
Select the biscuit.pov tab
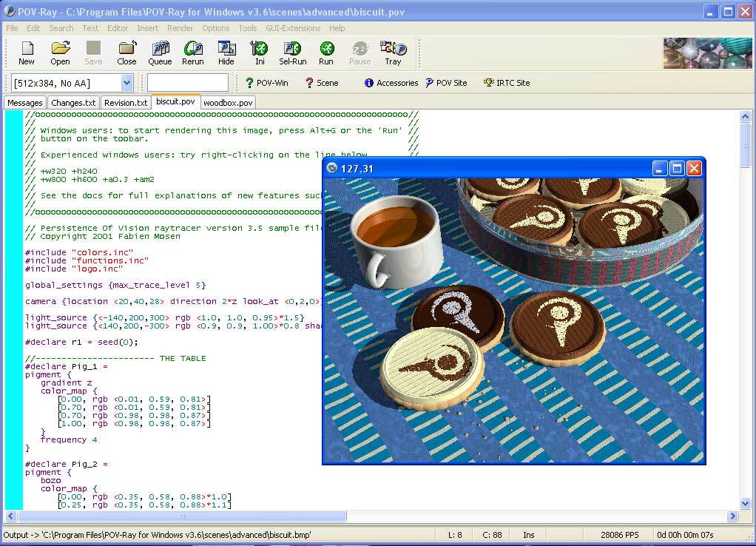point(175,102)
